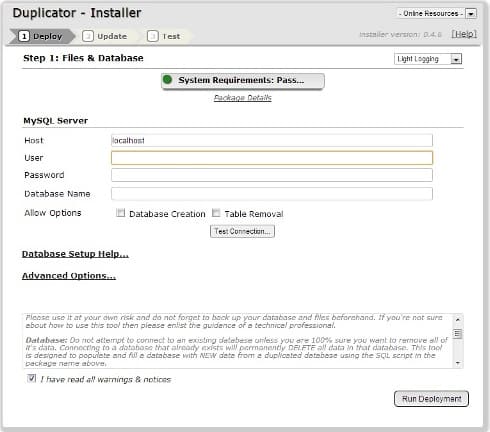The height and width of the screenshot is (432, 490).
Task: Click the [Help] link
Action: click(x=464, y=34)
